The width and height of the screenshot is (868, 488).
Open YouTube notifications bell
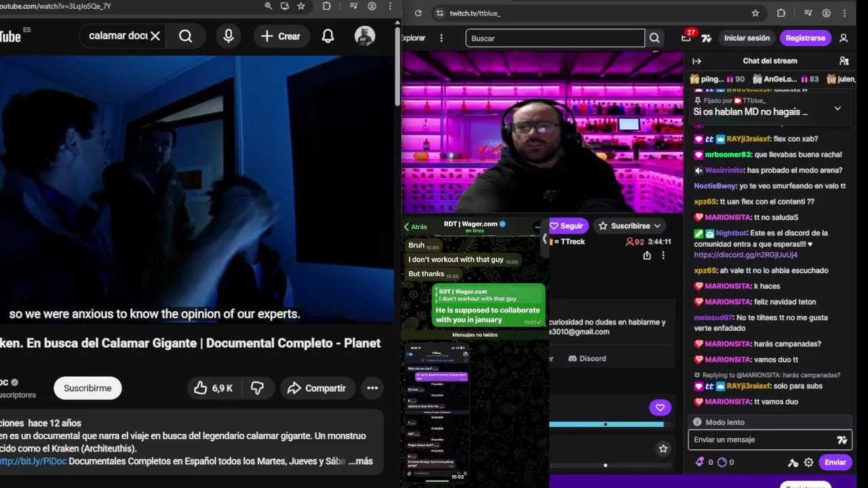click(328, 36)
